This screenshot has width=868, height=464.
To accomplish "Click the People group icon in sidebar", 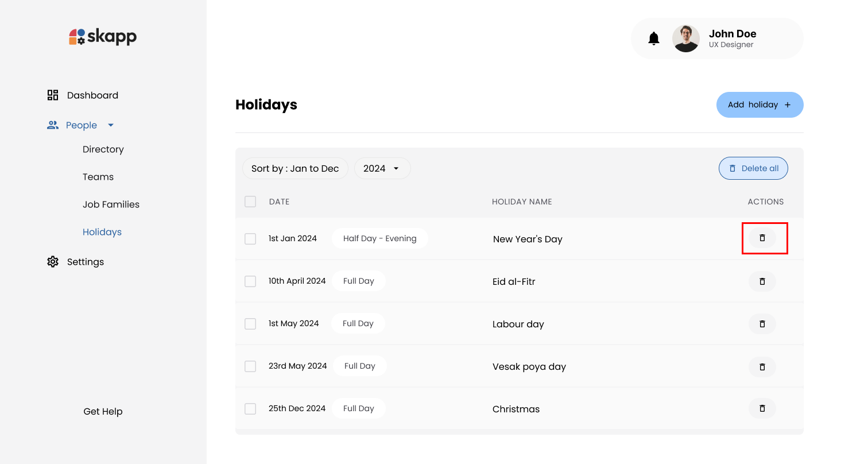I will 53,125.
